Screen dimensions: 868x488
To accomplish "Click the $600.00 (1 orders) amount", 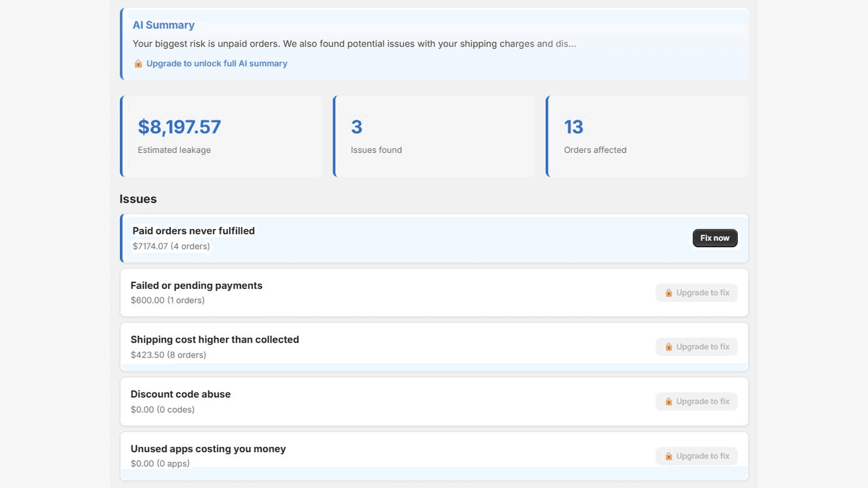I will 168,300.
